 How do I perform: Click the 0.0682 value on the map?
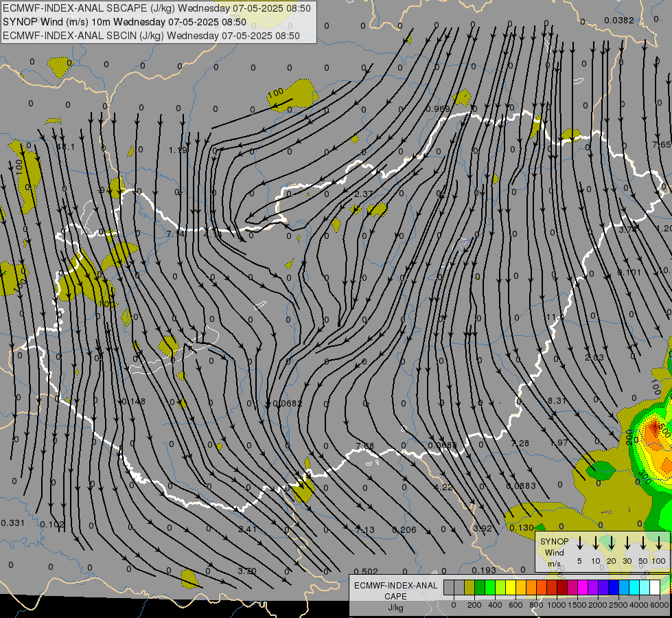click(x=288, y=404)
